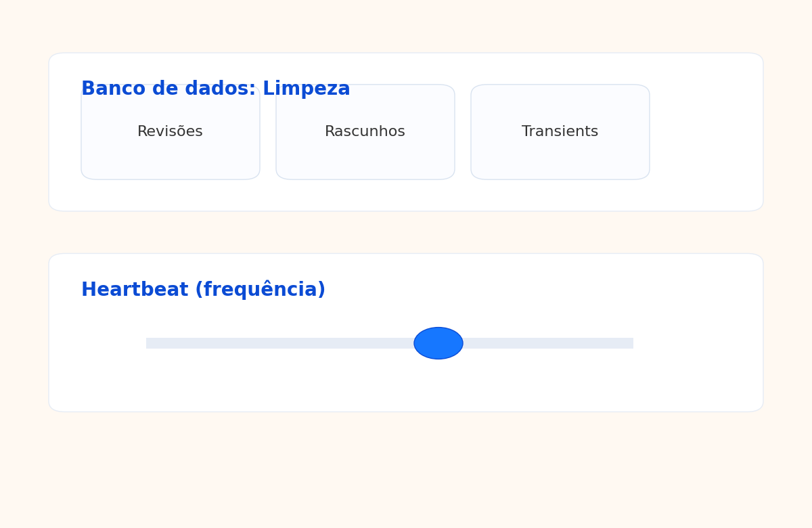Viewport: 812px width, 528px height.
Task: Click the "Heartbeat (frequência)" heading
Action: (203, 290)
